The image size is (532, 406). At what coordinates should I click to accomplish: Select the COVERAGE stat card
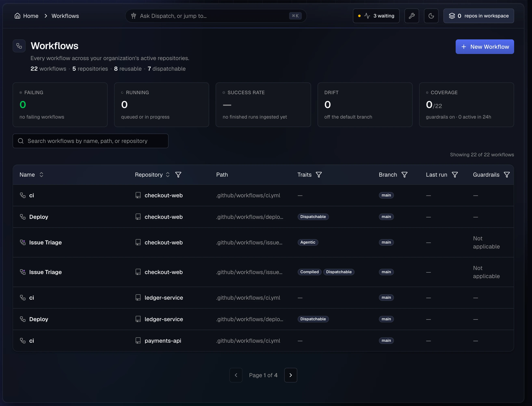pos(466,105)
